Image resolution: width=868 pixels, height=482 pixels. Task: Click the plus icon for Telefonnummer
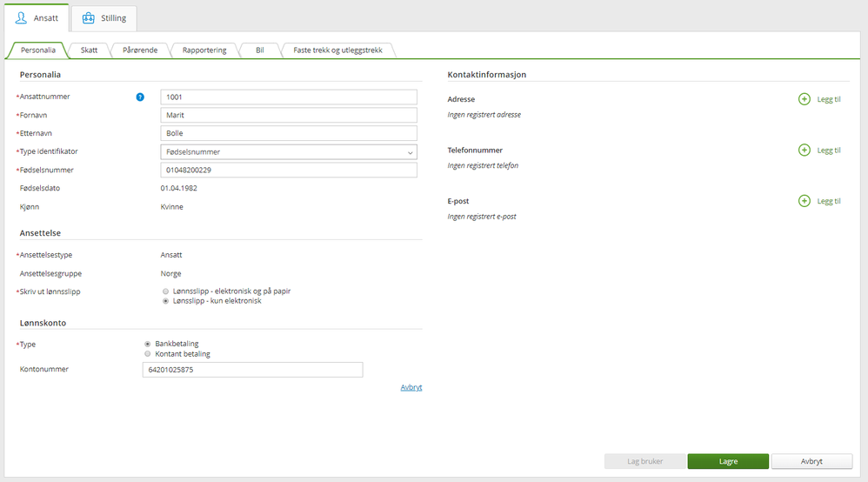[x=804, y=150]
